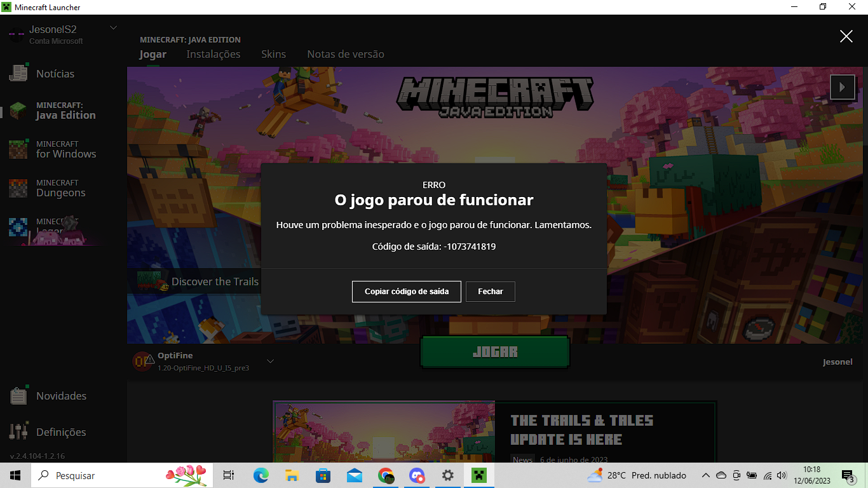Image resolution: width=868 pixels, height=488 pixels.
Task: Open Task View in the taskbar
Action: (229, 475)
